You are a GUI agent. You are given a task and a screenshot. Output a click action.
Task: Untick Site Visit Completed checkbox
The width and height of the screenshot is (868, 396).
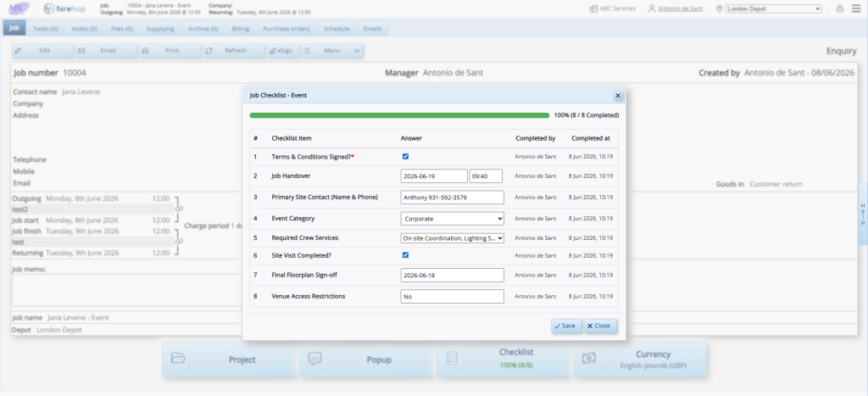click(x=405, y=255)
